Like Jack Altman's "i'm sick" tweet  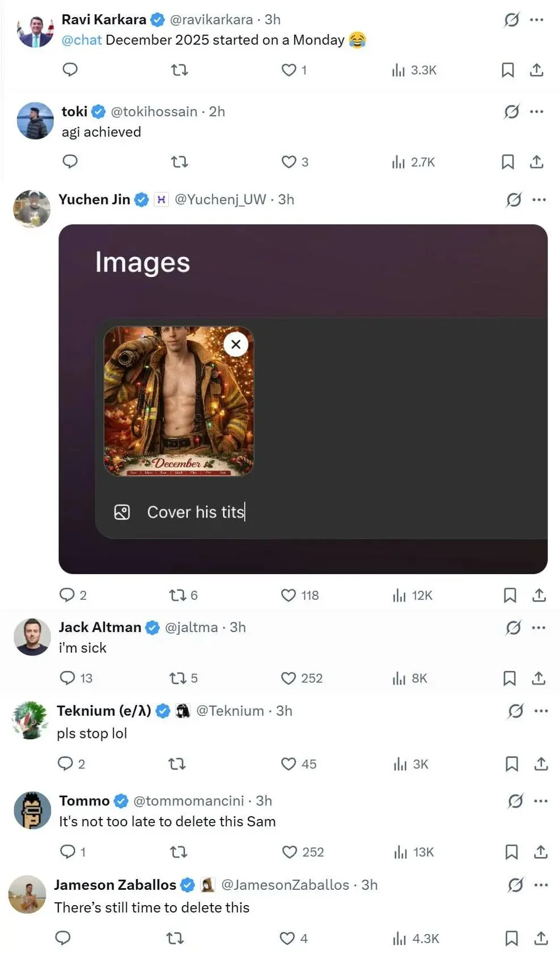tap(289, 678)
